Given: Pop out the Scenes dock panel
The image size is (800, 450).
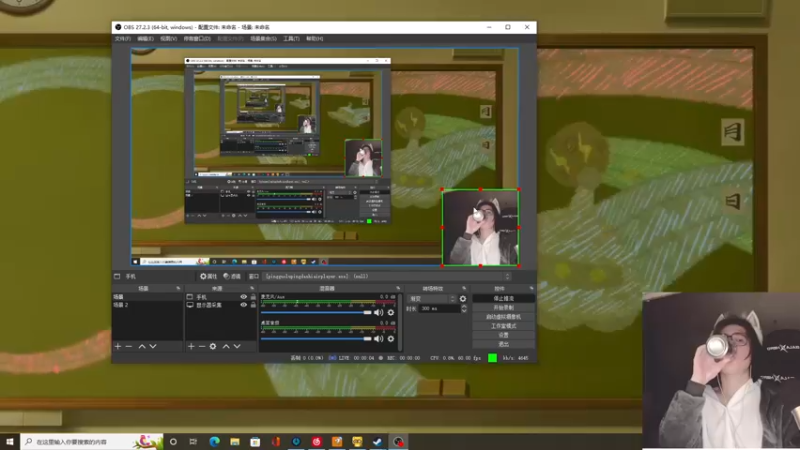Looking at the screenshot, I should (178, 288).
